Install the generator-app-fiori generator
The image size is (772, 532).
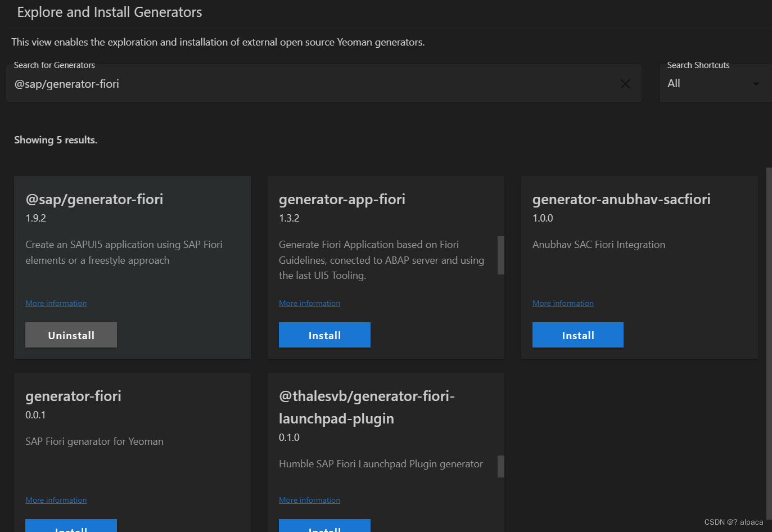(324, 335)
